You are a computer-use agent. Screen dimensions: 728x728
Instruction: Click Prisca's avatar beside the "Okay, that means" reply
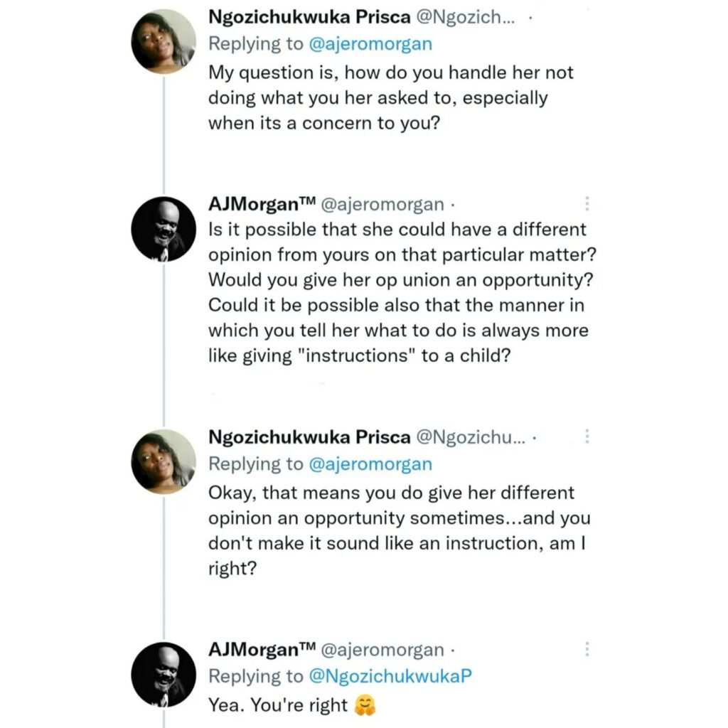[164, 461]
